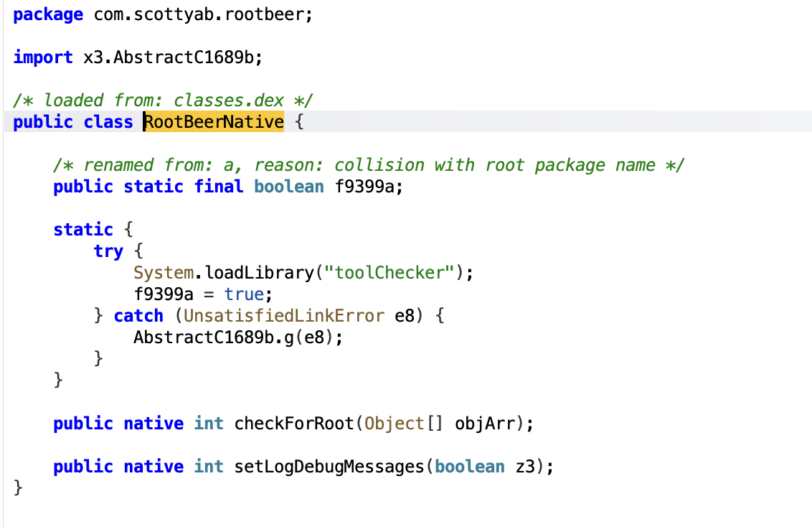Click the objArr parameter name

pyautogui.click(x=485, y=424)
